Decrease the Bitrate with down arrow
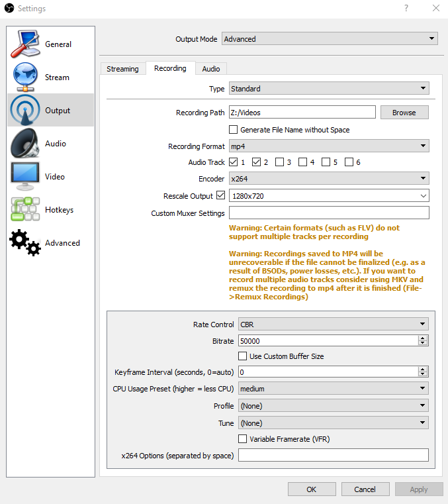 tap(423, 343)
